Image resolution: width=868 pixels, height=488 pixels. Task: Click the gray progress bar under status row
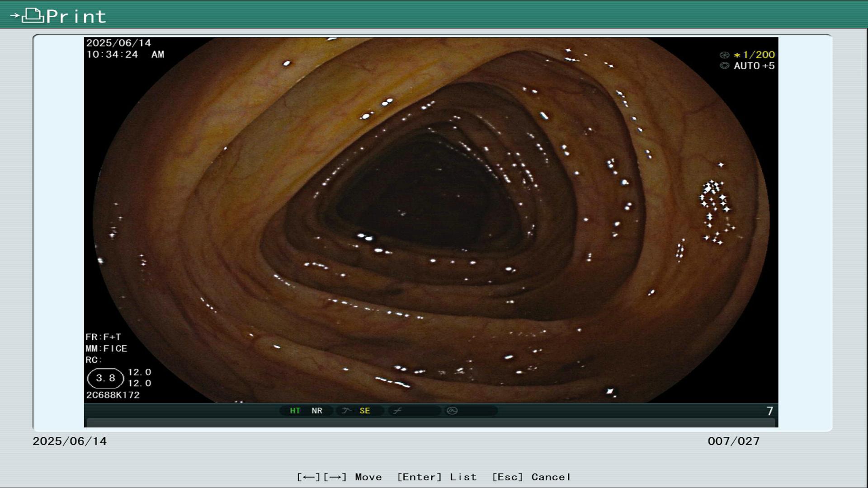(430, 422)
